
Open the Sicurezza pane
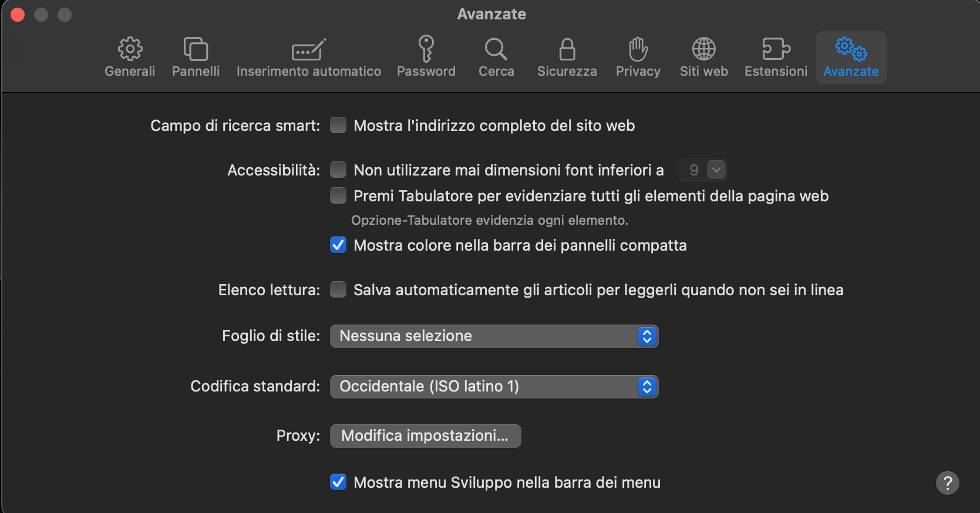566,56
